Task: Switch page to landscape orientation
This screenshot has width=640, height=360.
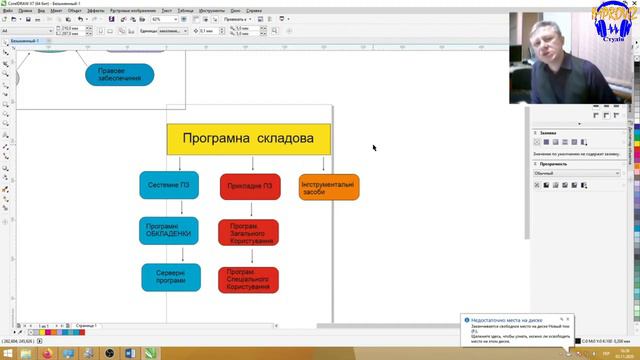Action: 110,31
